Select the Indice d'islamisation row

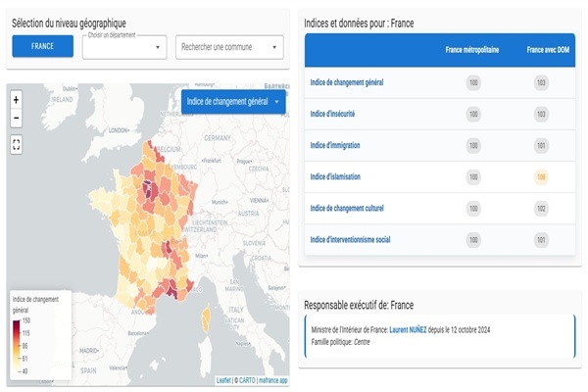pyautogui.click(x=337, y=176)
